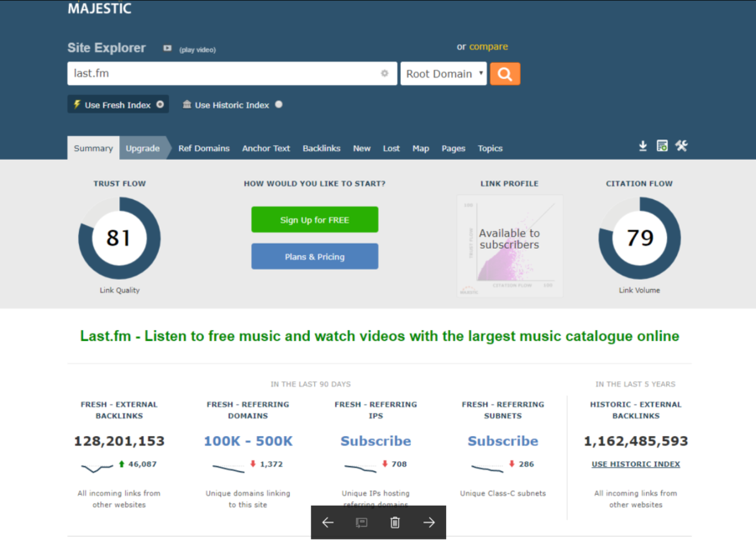Click the 286 referring subnets decrease figure

pos(527,464)
